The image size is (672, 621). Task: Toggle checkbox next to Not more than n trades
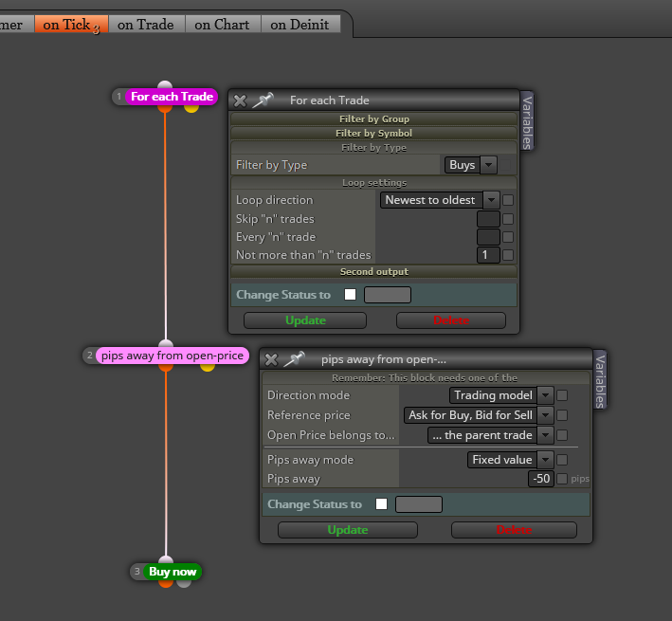508,255
